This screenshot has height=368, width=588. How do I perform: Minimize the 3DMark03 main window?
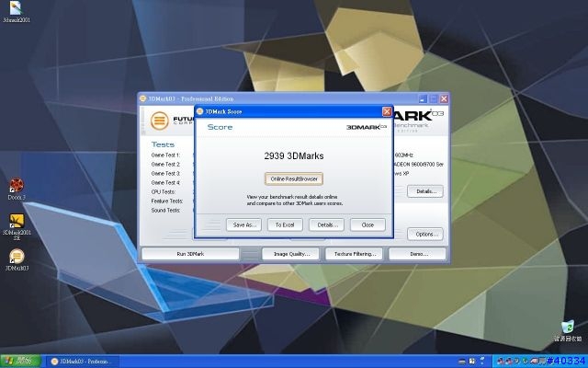point(423,98)
